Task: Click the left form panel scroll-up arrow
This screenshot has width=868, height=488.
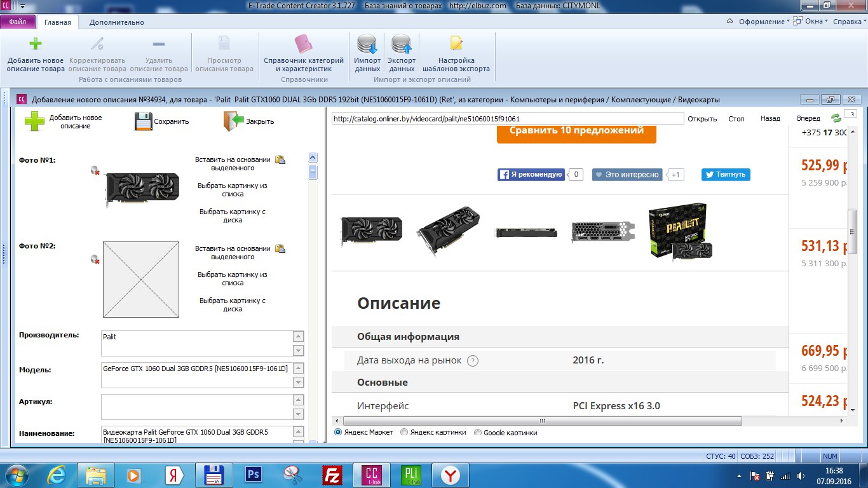Action: (x=313, y=157)
